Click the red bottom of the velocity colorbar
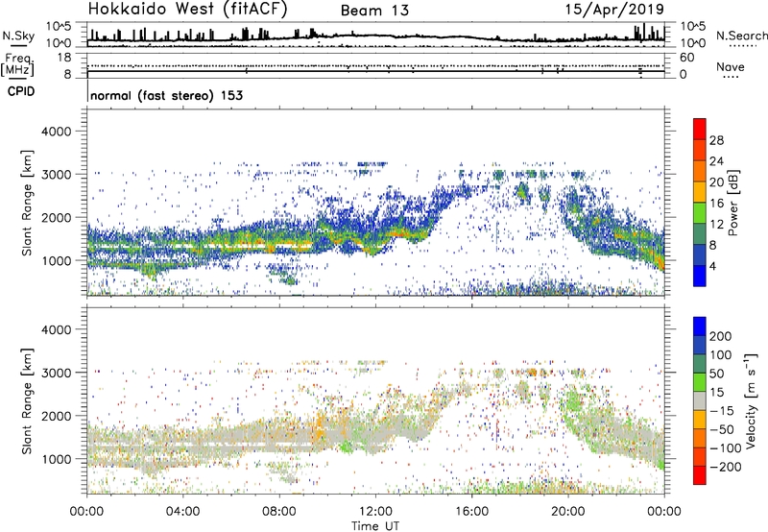 pos(700,475)
